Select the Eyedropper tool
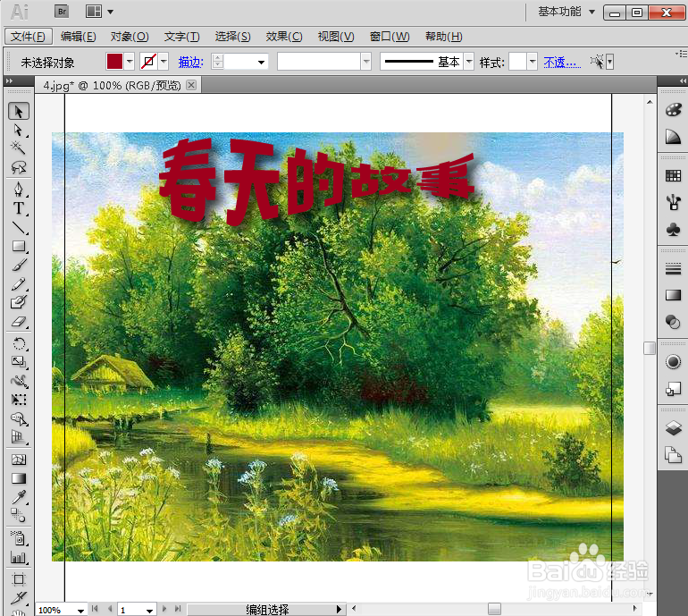 click(x=19, y=497)
